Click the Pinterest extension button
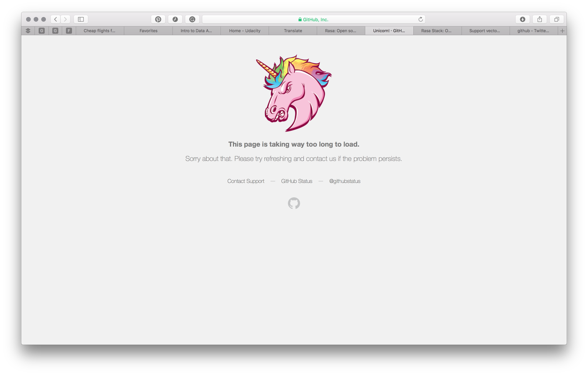This screenshot has height=375, width=588. pyautogui.click(x=158, y=19)
